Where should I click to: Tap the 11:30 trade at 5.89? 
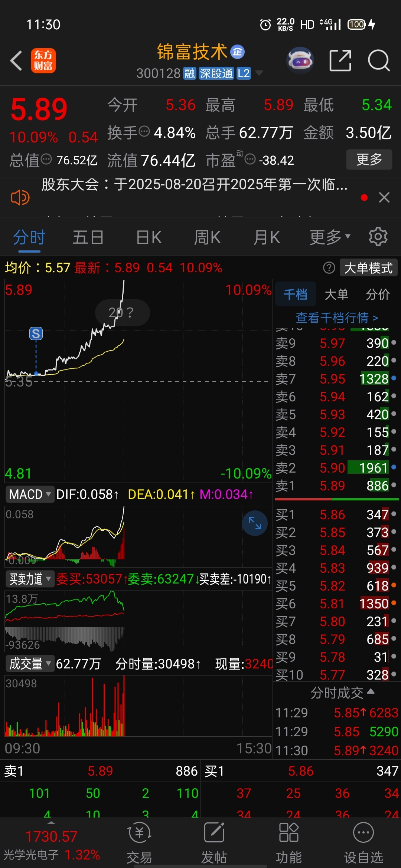click(x=337, y=750)
